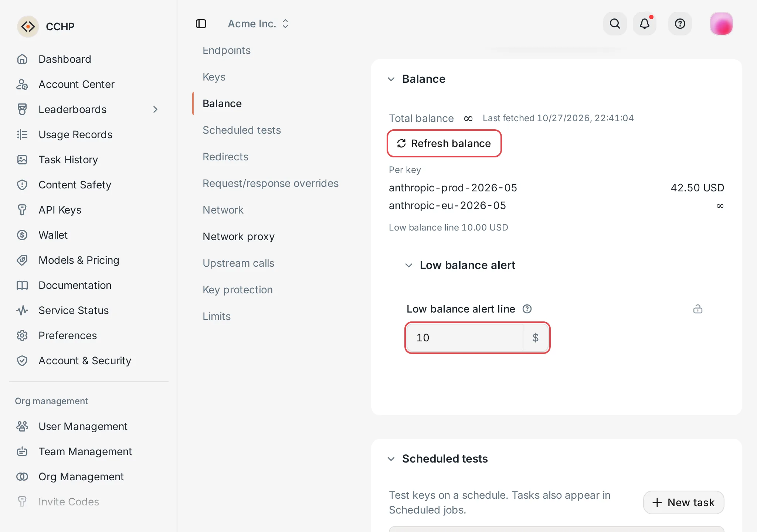
Task: Click the CCHP logo icon
Action: click(x=28, y=27)
